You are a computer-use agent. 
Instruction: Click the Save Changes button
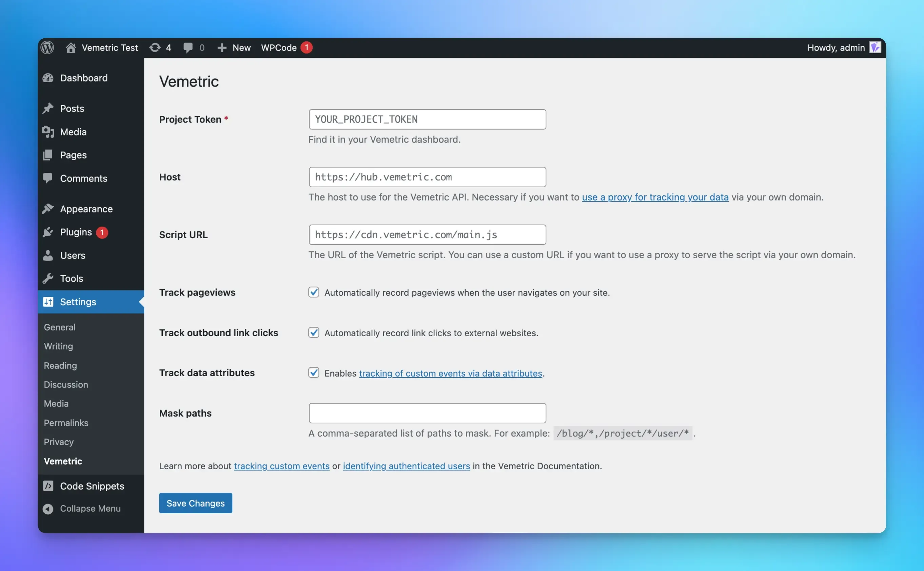(196, 503)
